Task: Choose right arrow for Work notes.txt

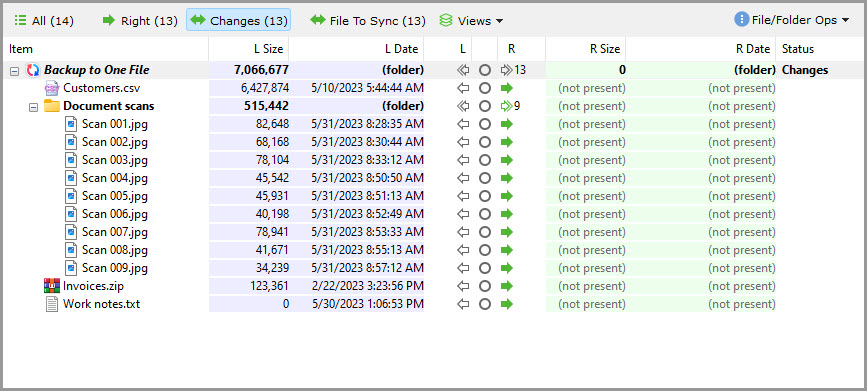Action: [506, 304]
